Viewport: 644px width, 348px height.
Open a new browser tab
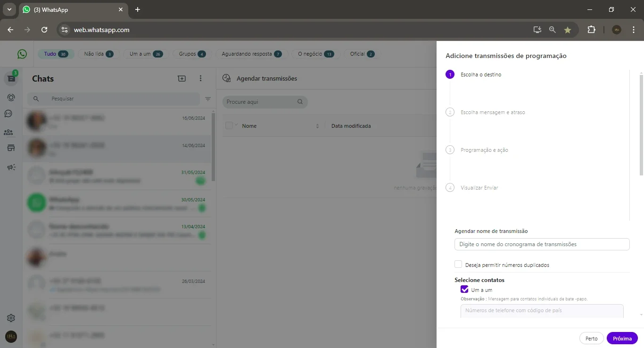pos(138,9)
